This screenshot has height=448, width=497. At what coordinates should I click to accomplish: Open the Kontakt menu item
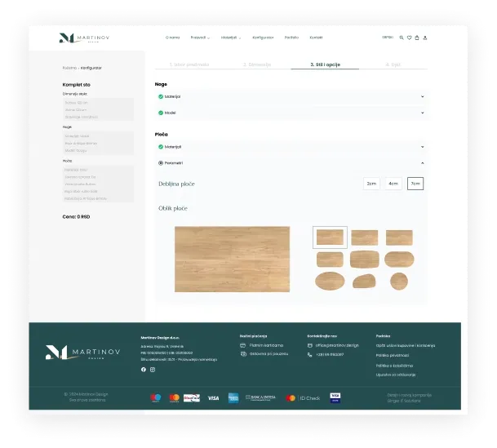[x=316, y=38]
